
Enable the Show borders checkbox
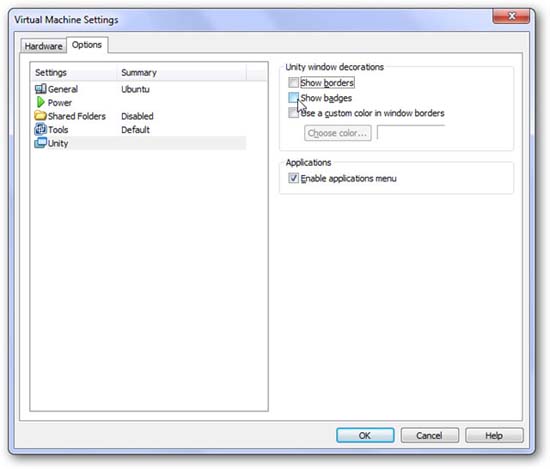coord(293,83)
